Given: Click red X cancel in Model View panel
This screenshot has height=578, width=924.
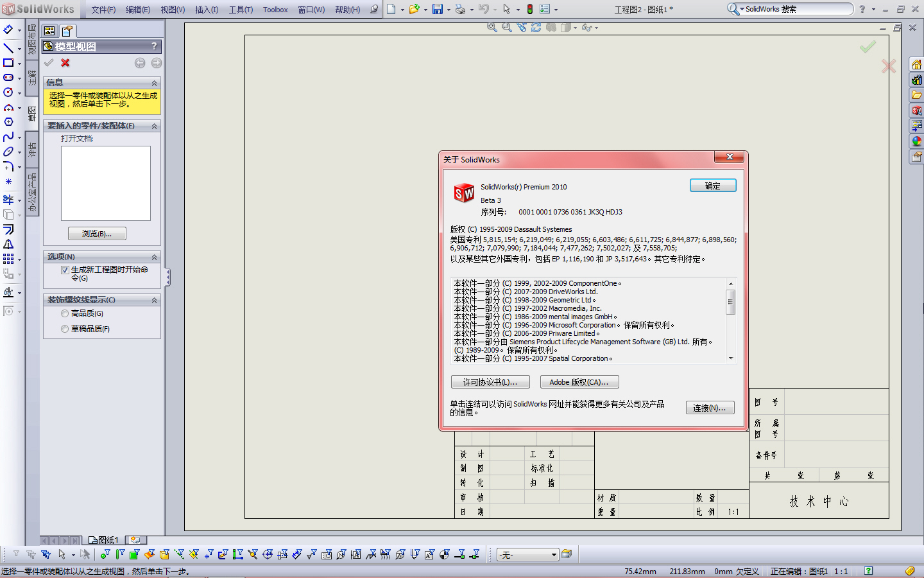Looking at the screenshot, I should click(x=65, y=63).
